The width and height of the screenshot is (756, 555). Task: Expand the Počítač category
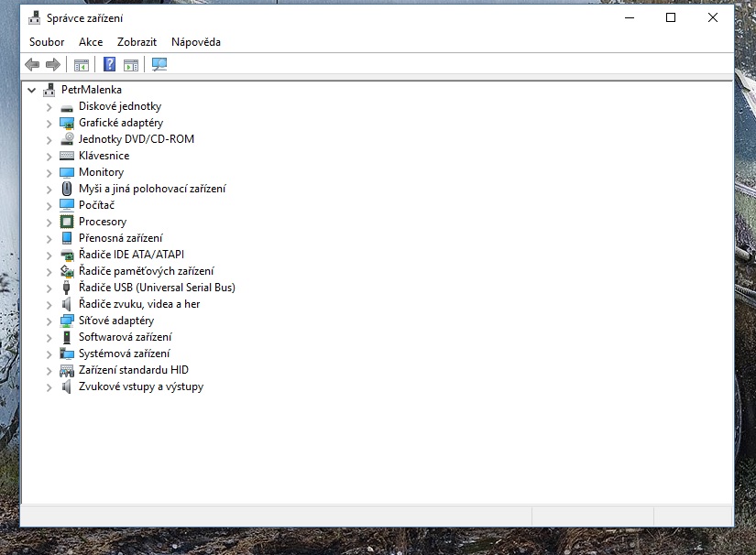(x=49, y=206)
